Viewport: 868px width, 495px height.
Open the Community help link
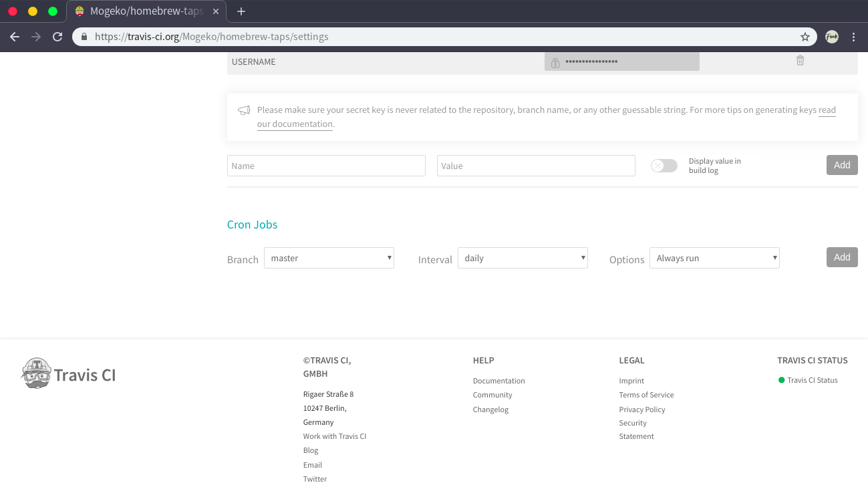click(x=492, y=395)
